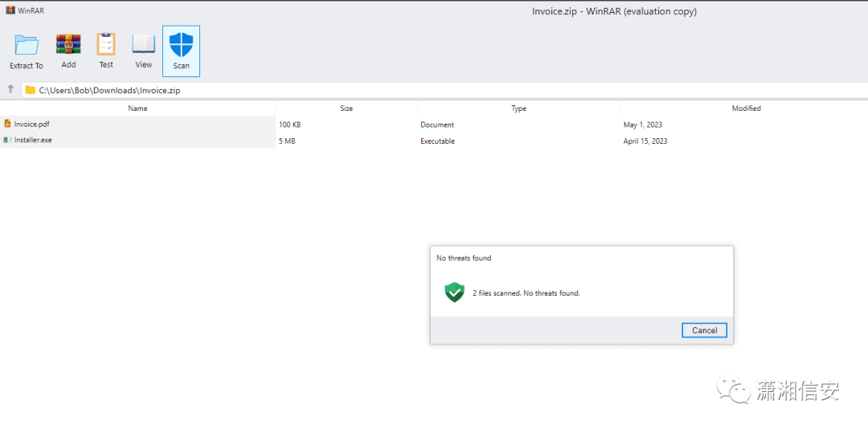Image resolution: width=868 pixels, height=429 pixels.
Task: Open the View book icon
Action: coord(143,44)
